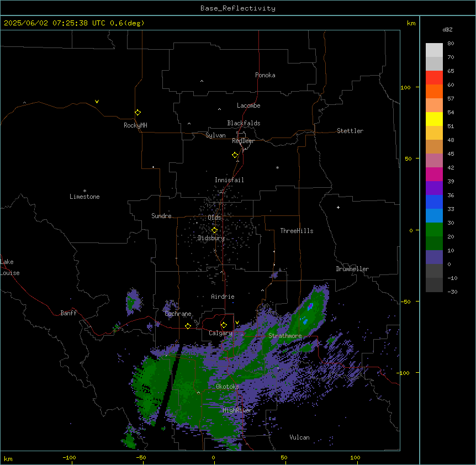This screenshot has width=476, height=465.
Task: Click the Banff label
Action: (x=68, y=313)
